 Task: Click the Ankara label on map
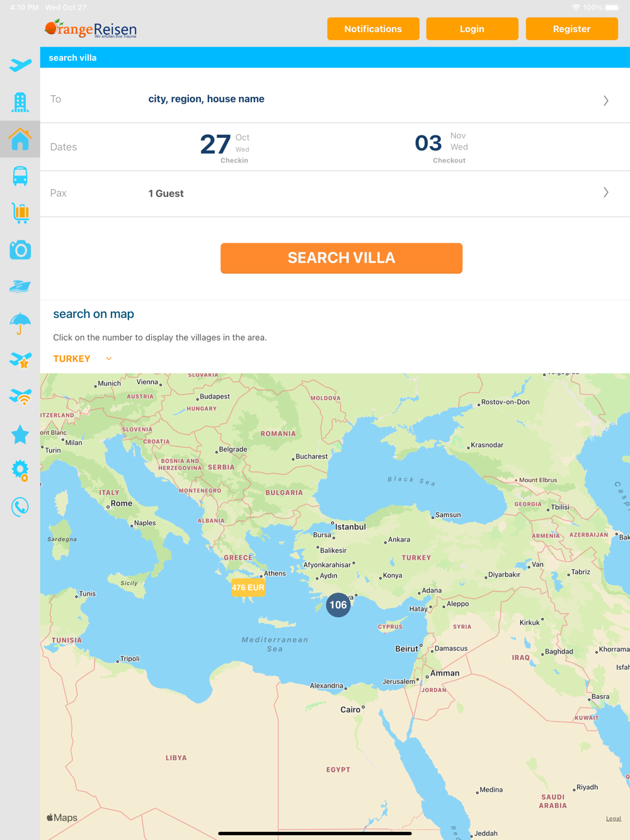click(399, 540)
